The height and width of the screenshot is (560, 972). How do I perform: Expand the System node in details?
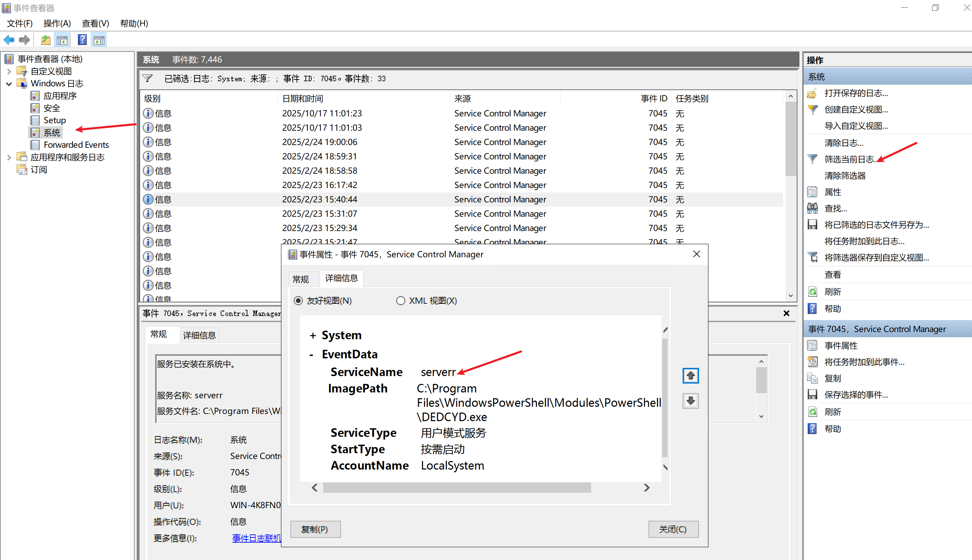tap(313, 336)
